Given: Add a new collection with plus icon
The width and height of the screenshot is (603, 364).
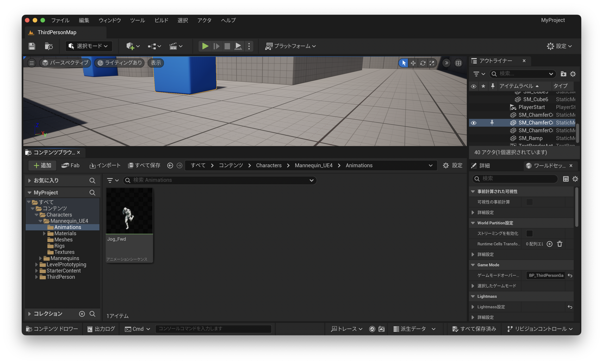Looking at the screenshot, I should [x=82, y=314].
